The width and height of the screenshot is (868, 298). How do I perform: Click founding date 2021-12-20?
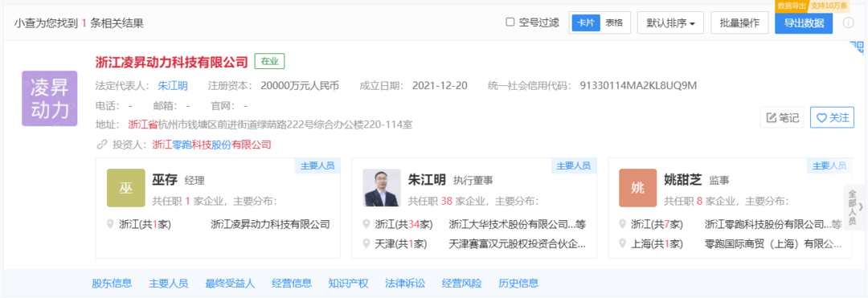coord(440,86)
